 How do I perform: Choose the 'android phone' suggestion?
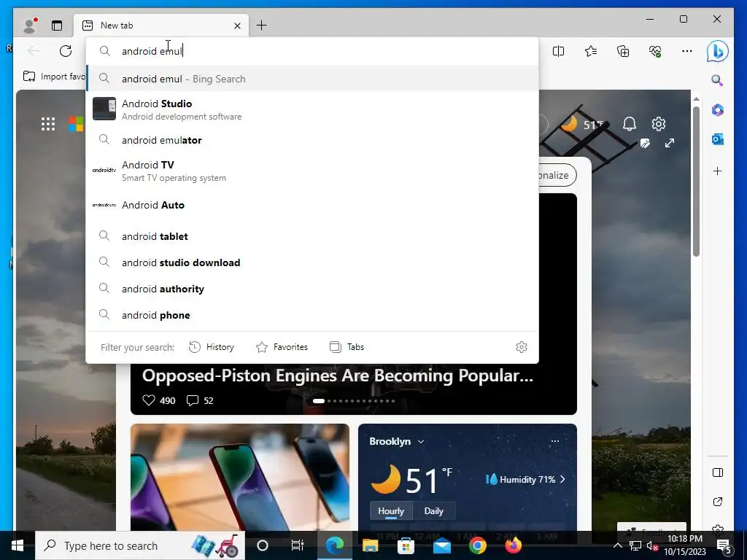tap(312, 315)
